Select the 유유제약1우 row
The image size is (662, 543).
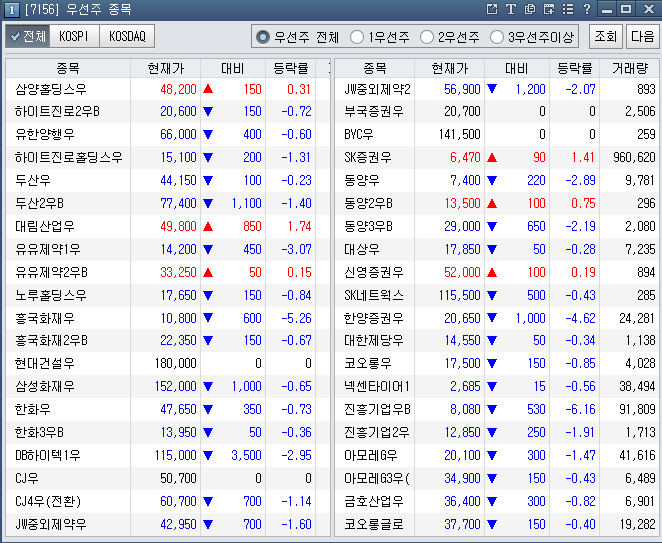coord(168,249)
